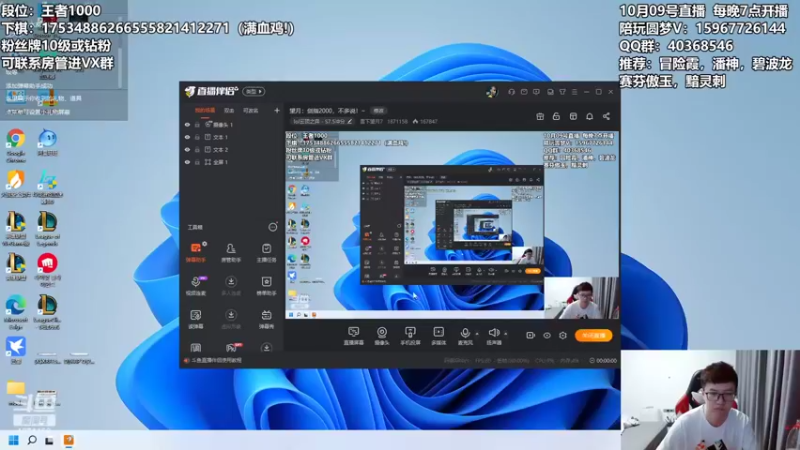Add the 直播屏幕 screen capture source

click(354, 336)
